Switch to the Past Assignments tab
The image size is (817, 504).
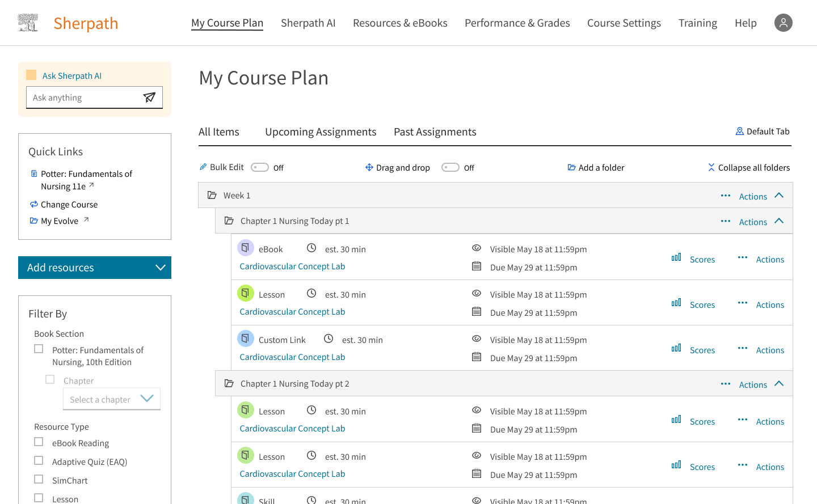tap(435, 132)
